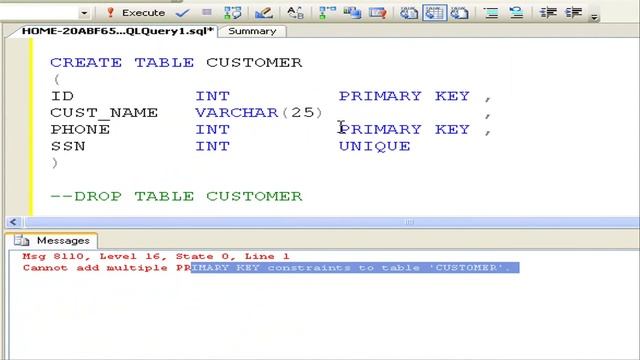Click Uncomment Selected Lines icon
640x360 pixels.
516,13
